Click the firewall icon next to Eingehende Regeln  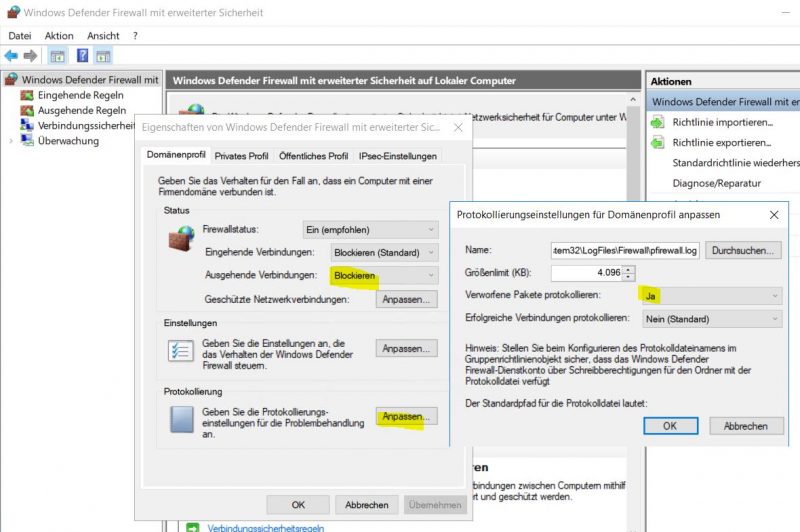pyautogui.click(x=27, y=95)
